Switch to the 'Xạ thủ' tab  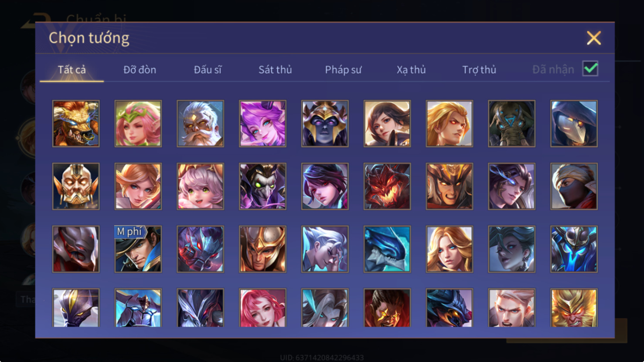tap(411, 70)
